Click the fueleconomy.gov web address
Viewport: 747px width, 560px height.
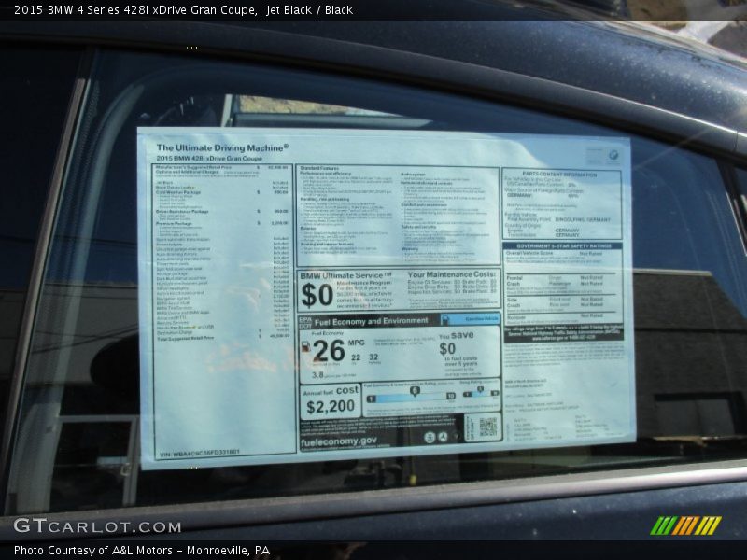(x=339, y=441)
